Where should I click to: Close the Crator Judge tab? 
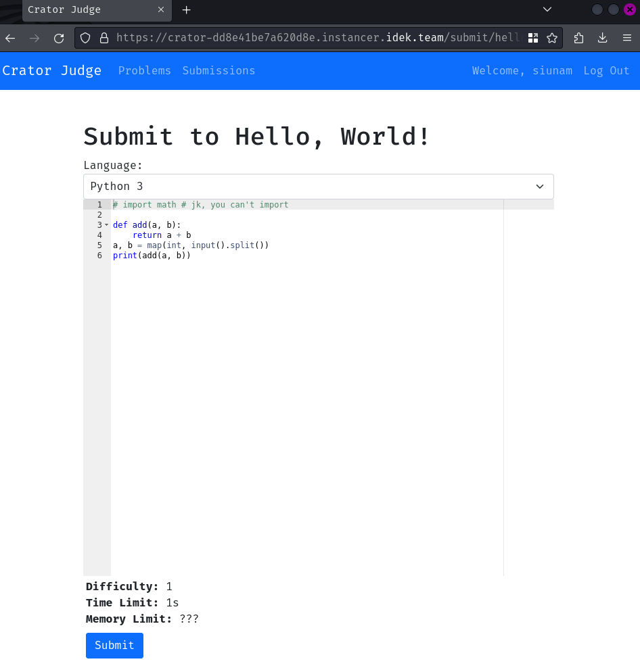point(161,9)
